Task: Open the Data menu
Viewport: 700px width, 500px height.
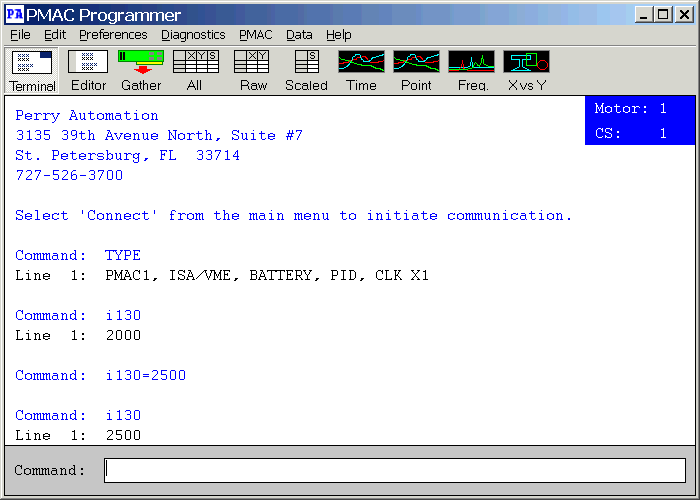Action: click(299, 34)
